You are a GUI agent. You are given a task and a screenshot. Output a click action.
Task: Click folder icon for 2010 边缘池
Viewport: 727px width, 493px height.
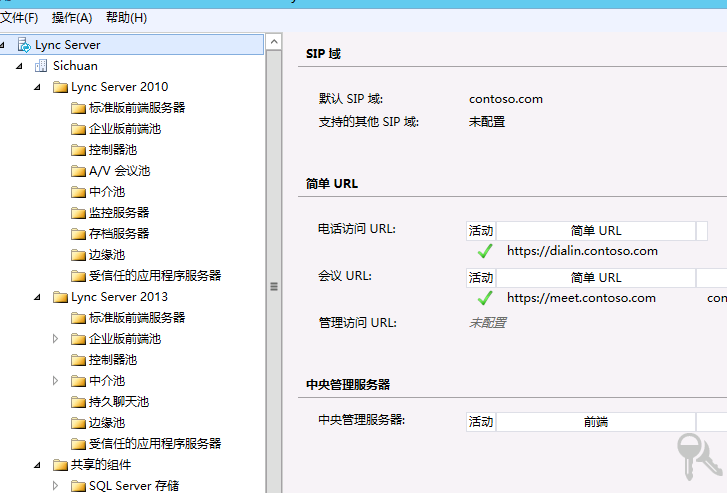(78, 255)
